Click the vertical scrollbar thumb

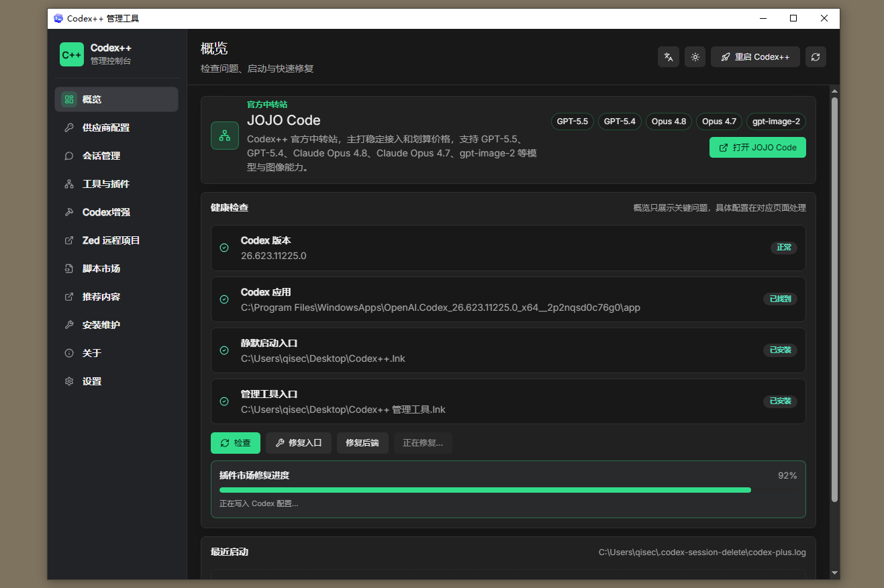(835, 299)
